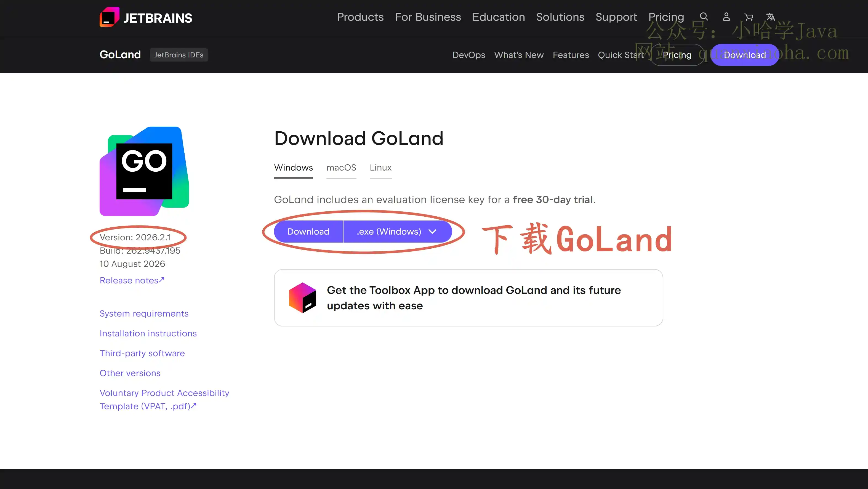Image resolution: width=868 pixels, height=489 pixels.
Task: Click the main Download button
Action: pos(308,232)
